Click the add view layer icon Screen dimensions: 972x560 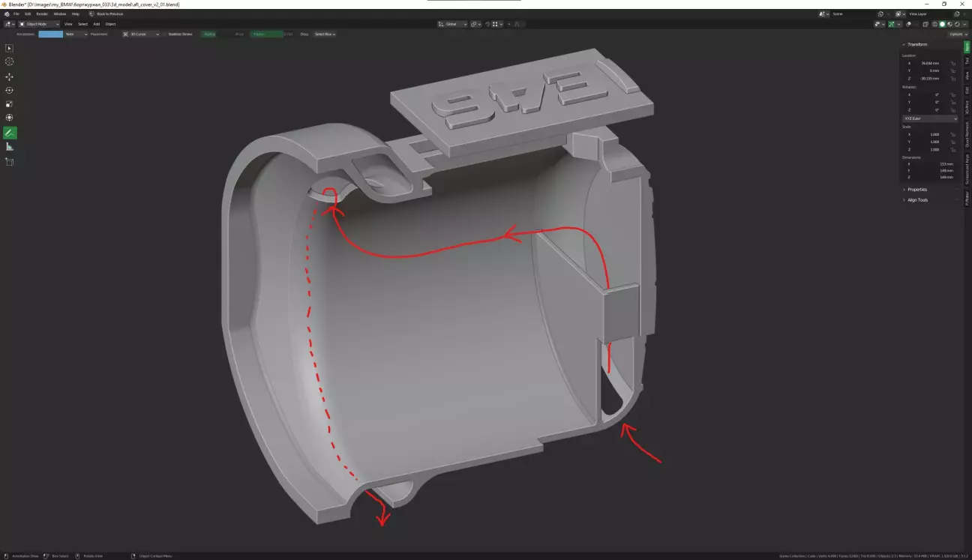pos(956,13)
